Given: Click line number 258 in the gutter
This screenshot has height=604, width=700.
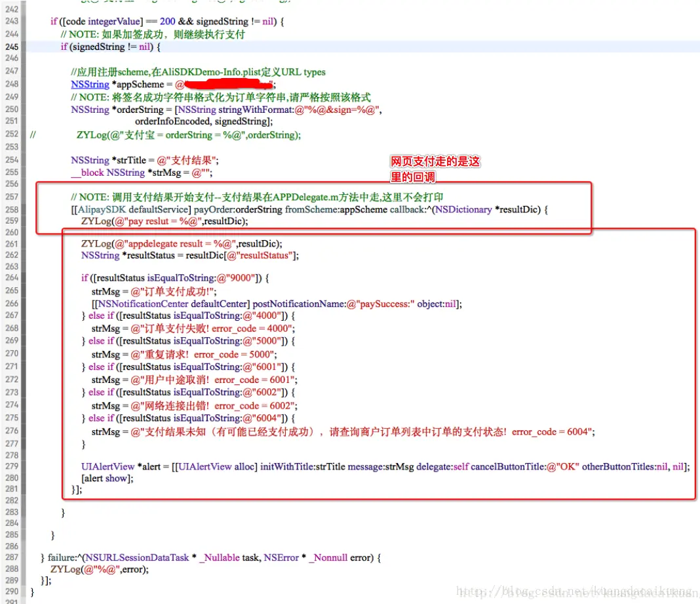Looking at the screenshot, I should [x=12, y=209].
